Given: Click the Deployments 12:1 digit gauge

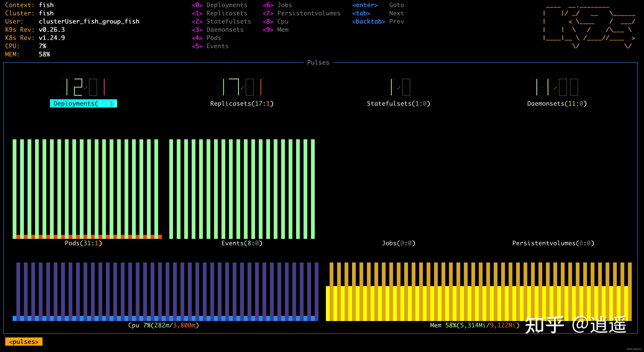Looking at the screenshot, I should tap(84, 87).
